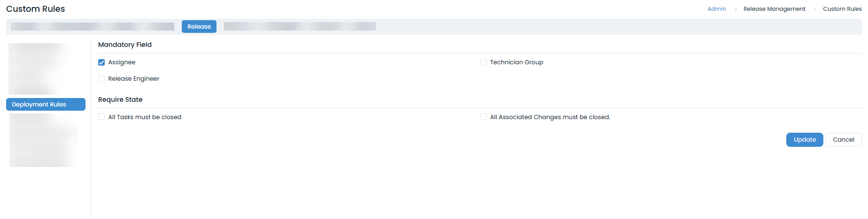868x219 pixels.
Task: Uncheck the Assignee checkbox
Action: (101, 62)
